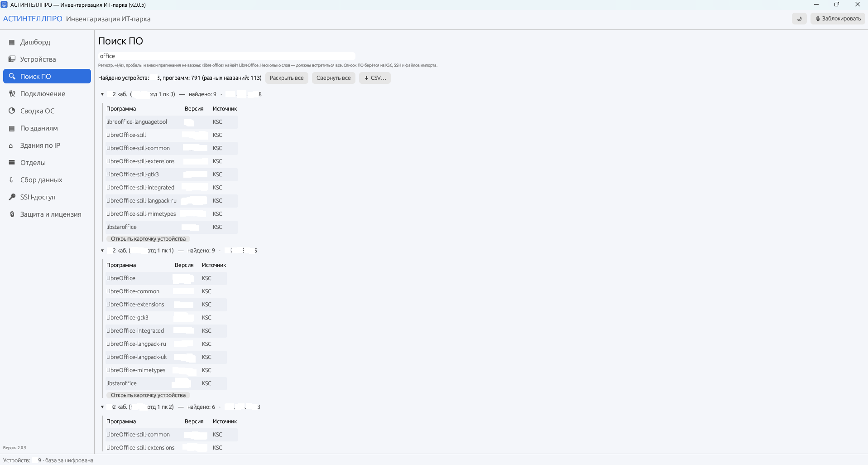Click Версия header in third table

(194, 421)
